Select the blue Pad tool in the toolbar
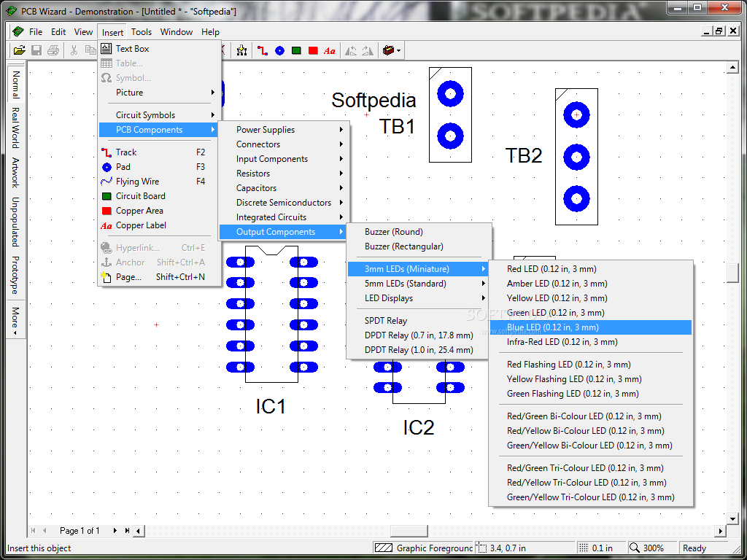747x560 pixels. [x=279, y=50]
